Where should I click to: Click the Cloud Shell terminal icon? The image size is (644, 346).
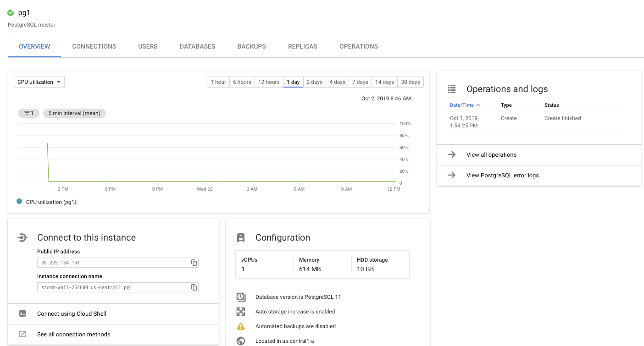(x=22, y=314)
